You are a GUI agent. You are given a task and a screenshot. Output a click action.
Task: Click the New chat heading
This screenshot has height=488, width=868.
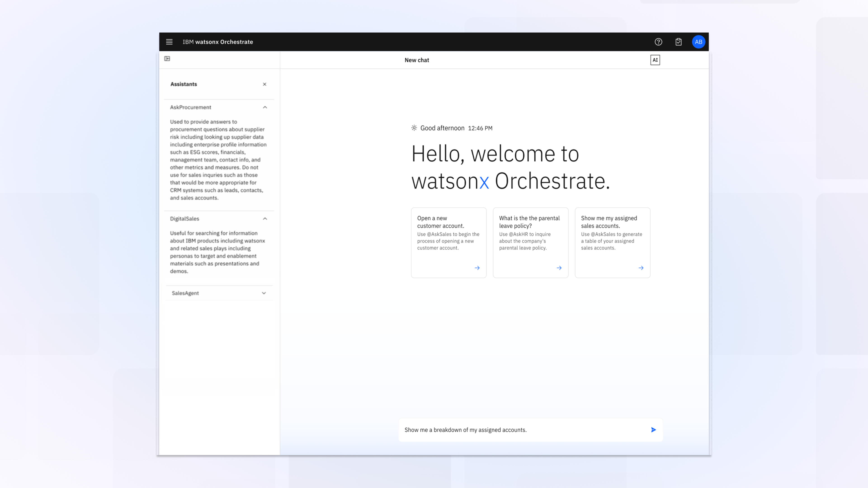click(x=417, y=60)
